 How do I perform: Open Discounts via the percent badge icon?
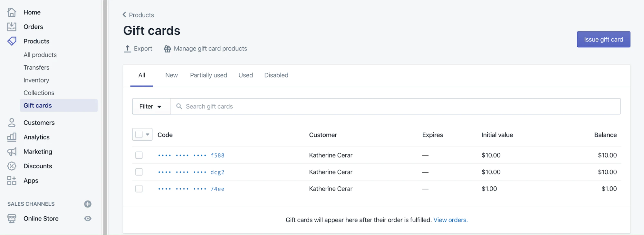tap(12, 166)
